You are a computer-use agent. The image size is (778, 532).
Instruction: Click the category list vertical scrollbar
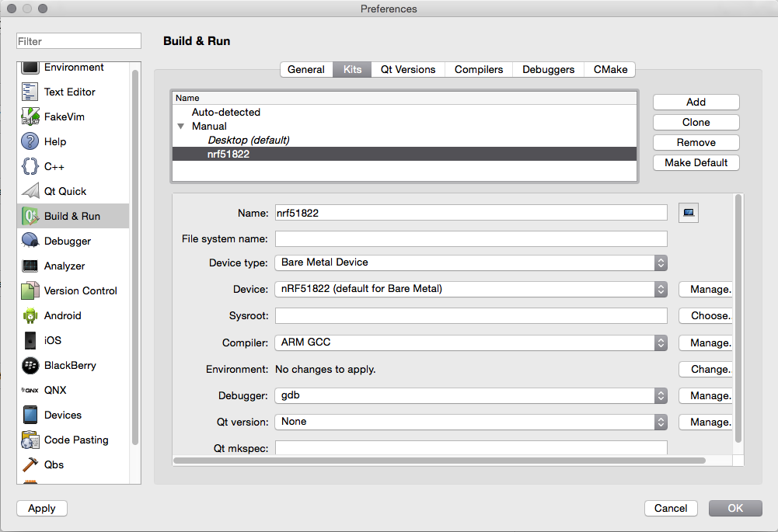135,258
